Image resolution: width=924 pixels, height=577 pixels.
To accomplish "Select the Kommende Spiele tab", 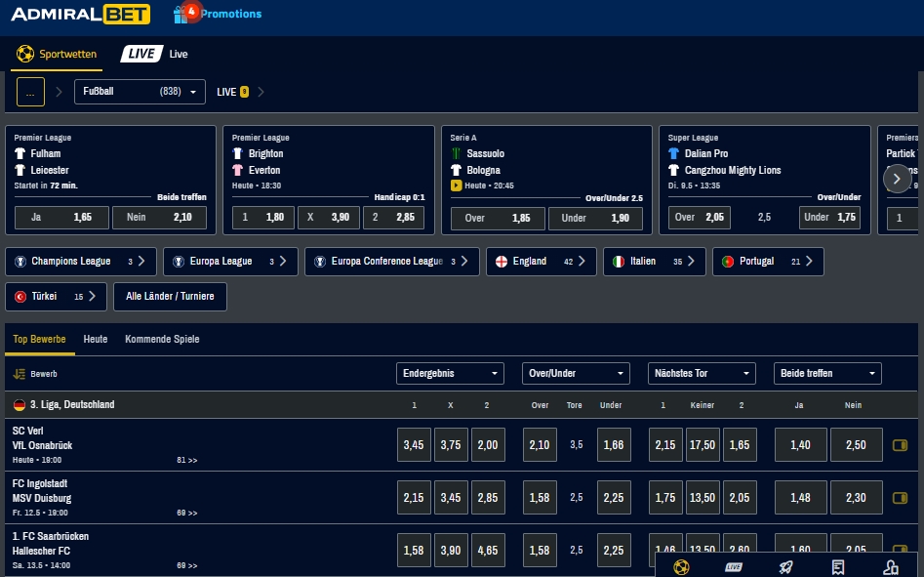I will pos(162,340).
